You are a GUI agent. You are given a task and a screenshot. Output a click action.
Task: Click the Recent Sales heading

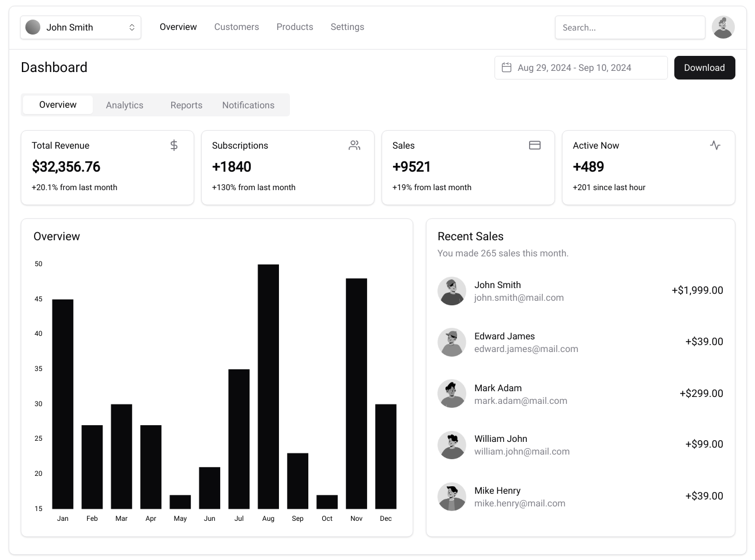click(x=470, y=236)
